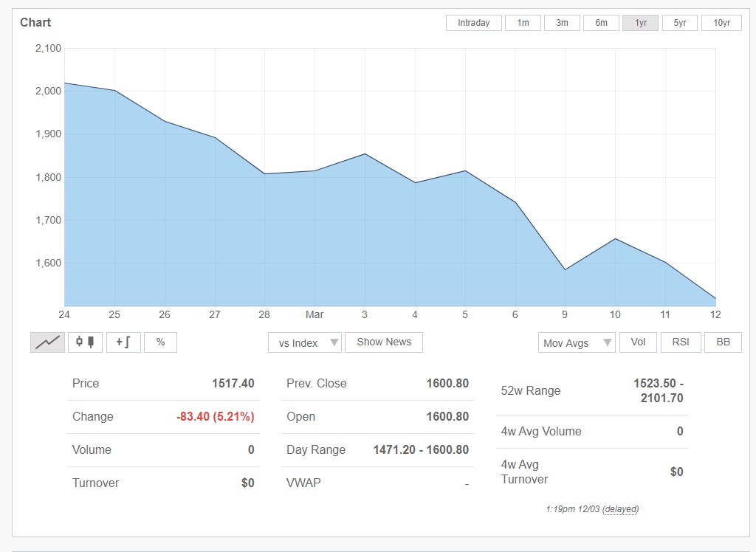Enable the BB Bollinger Bands indicator
This screenshot has width=756, height=552.
point(723,342)
